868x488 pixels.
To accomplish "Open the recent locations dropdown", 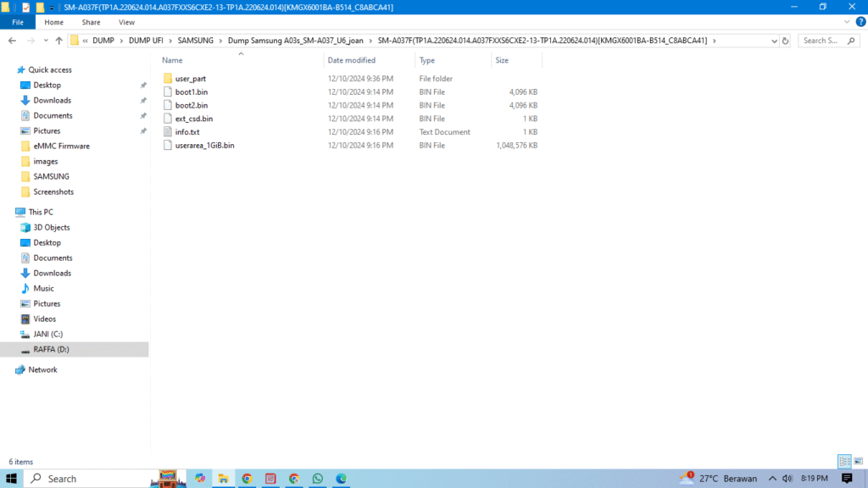I will click(46, 41).
